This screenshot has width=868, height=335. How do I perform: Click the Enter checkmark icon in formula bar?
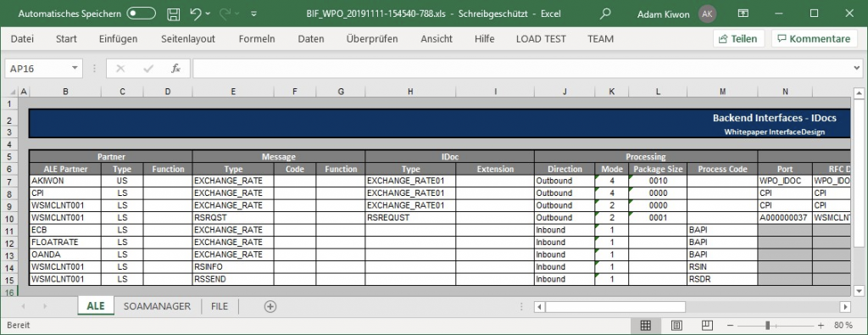click(147, 69)
